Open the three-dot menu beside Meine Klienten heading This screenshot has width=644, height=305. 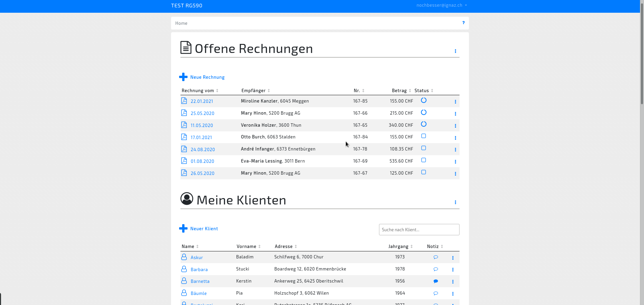pos(455,202)
